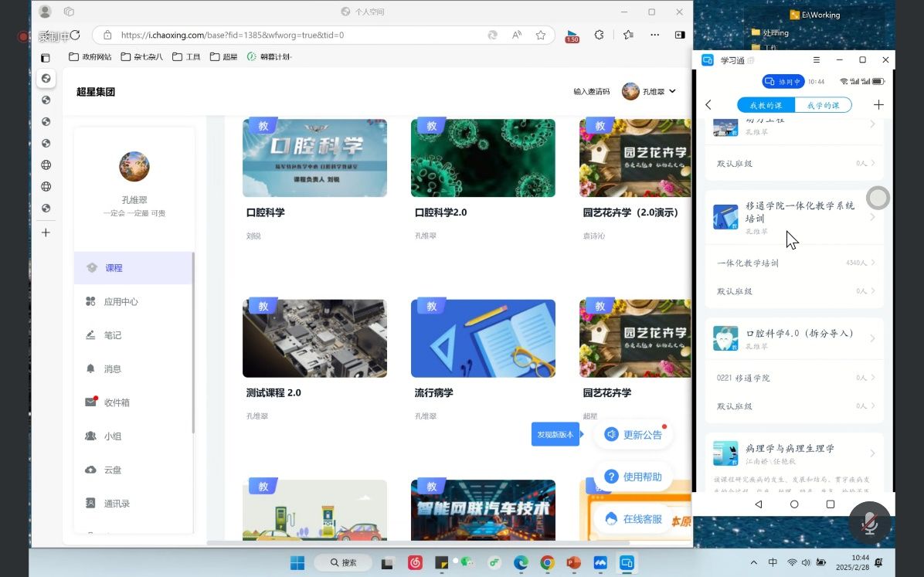Select 通讯录 in left navigation menu

(117, 504)
